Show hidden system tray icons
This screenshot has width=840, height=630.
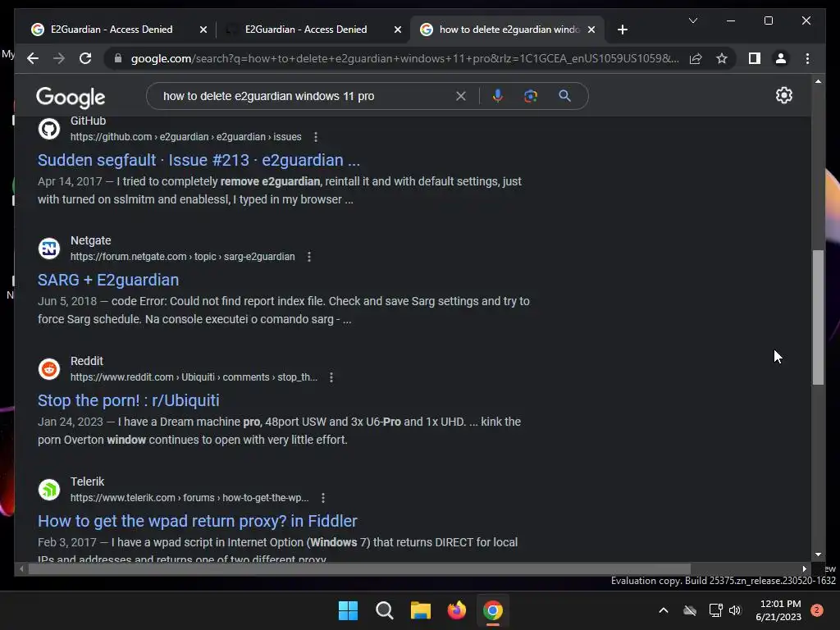click(663, 610)
